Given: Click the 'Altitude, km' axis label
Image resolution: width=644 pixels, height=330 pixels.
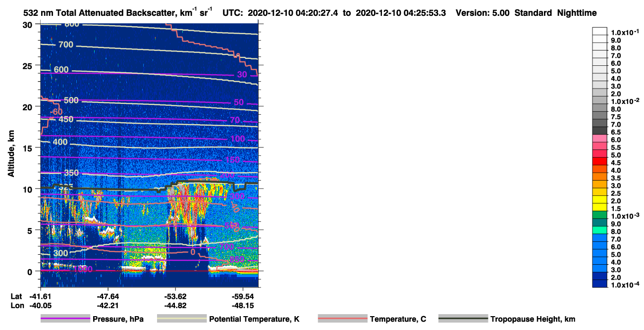Looking at the screenshot, I should (11, 155).
